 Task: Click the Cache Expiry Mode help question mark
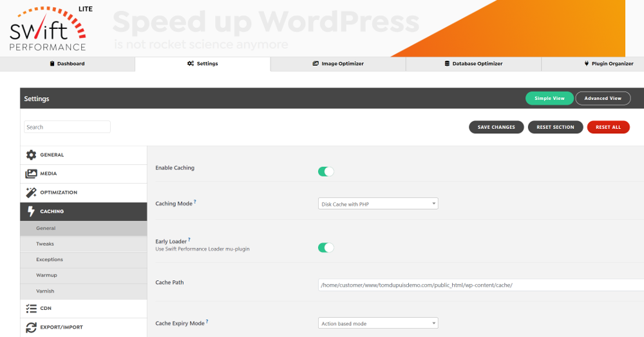[207, 322]
